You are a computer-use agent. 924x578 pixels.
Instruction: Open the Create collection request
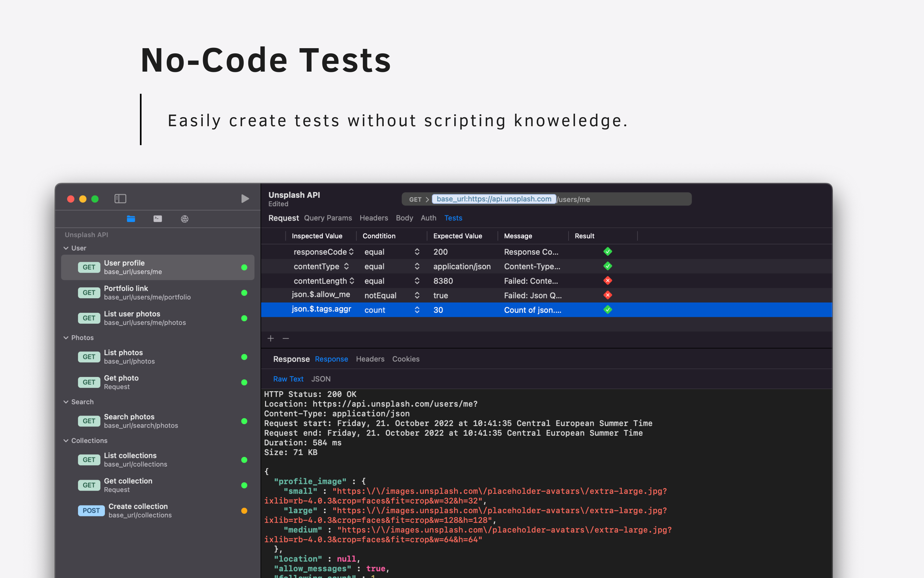click(158, 511)
